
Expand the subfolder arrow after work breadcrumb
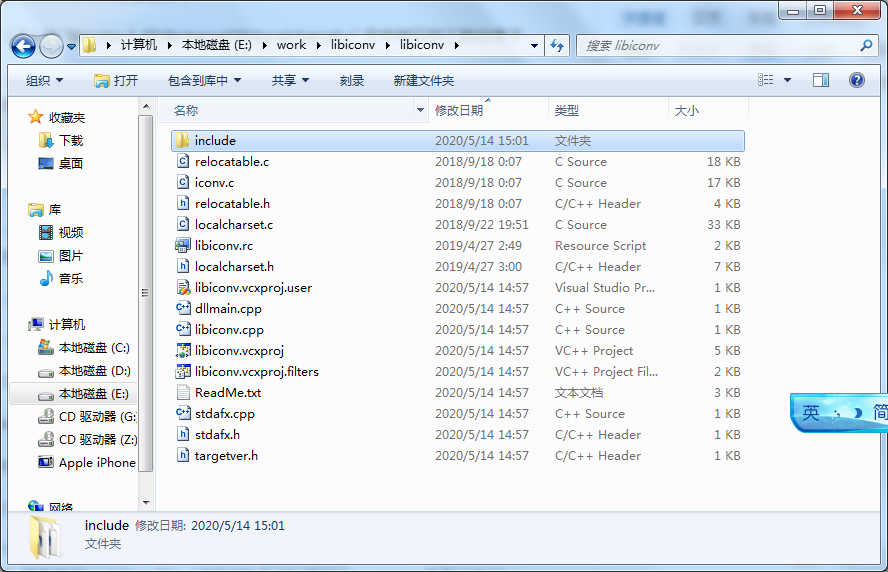click(318, 45)
